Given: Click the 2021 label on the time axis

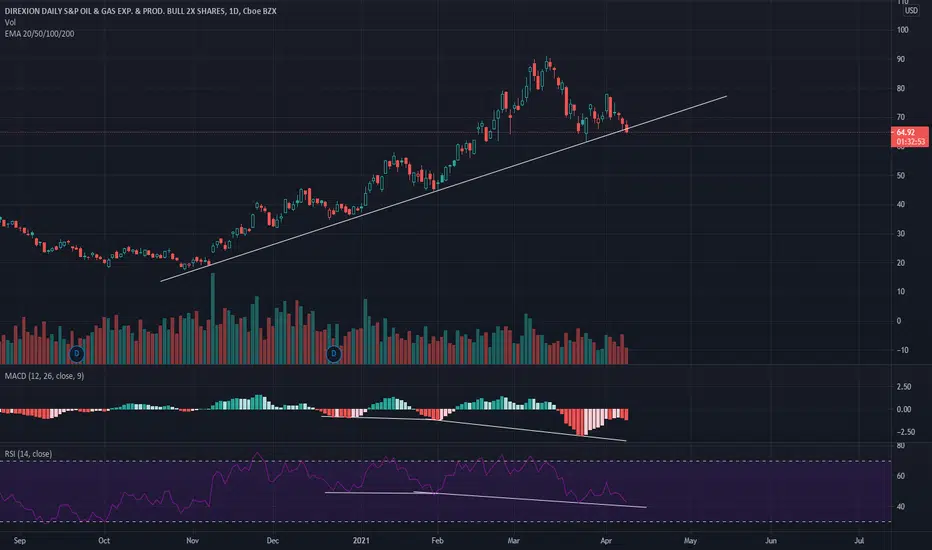Looking at the screenshot, I should pos(361,540).
